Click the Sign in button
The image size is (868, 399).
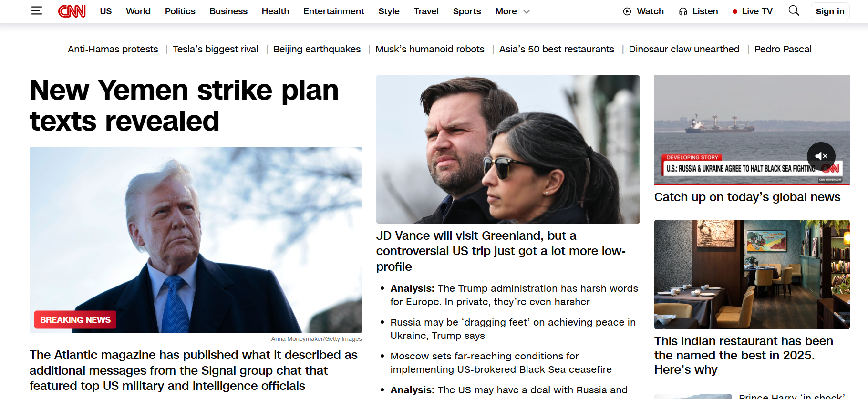tap(830, 11)
